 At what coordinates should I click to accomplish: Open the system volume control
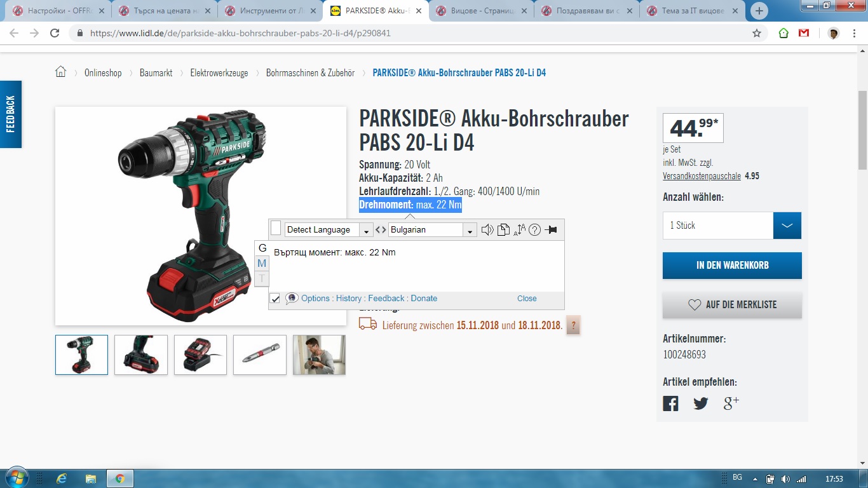(786, 479)
